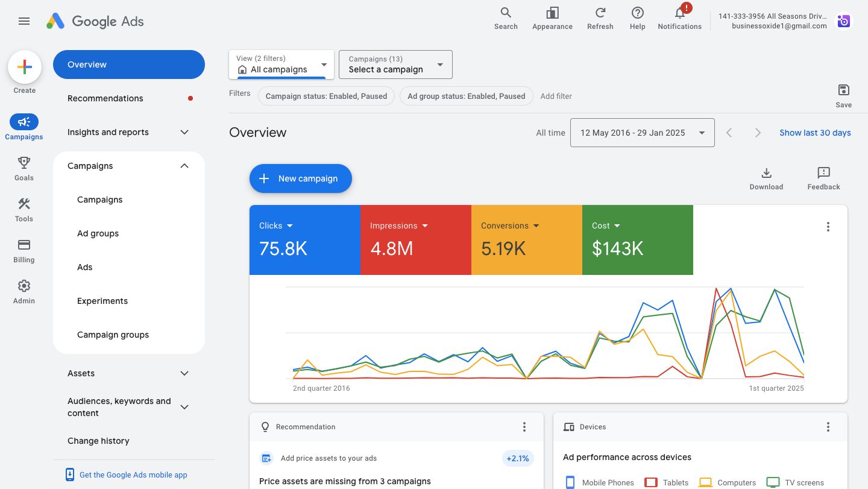Open the Tools section in sidebar

[24, 209]
